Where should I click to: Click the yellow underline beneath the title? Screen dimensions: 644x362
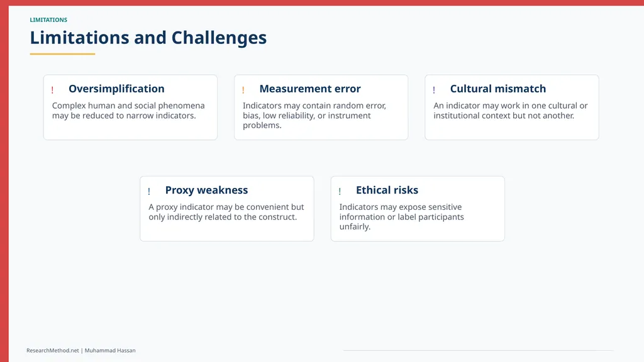click(62, 54)
